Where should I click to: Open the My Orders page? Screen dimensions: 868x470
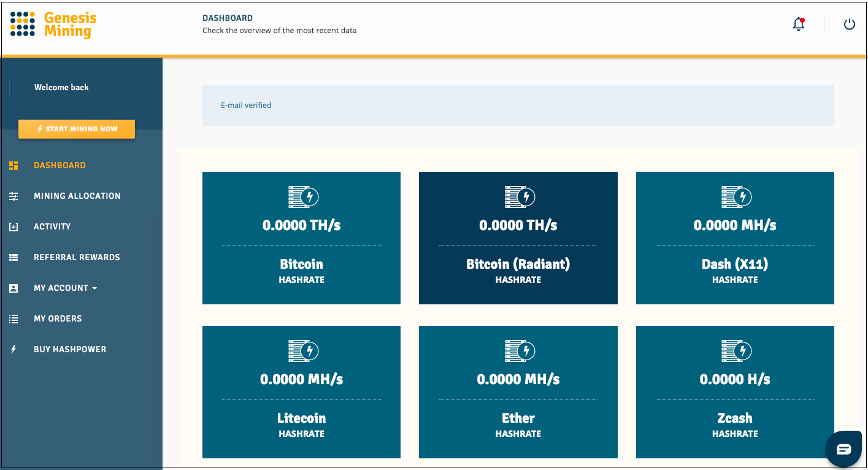tap(58, 318)
